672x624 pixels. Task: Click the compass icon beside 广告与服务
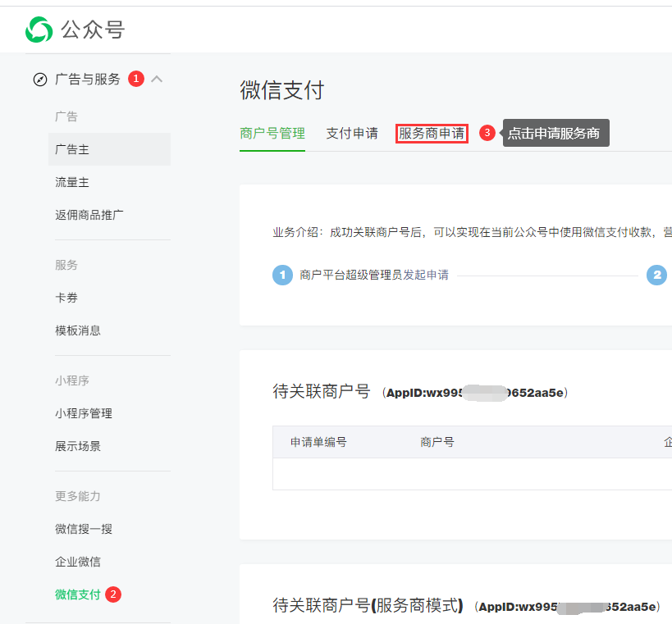click(x=40, y=80)
